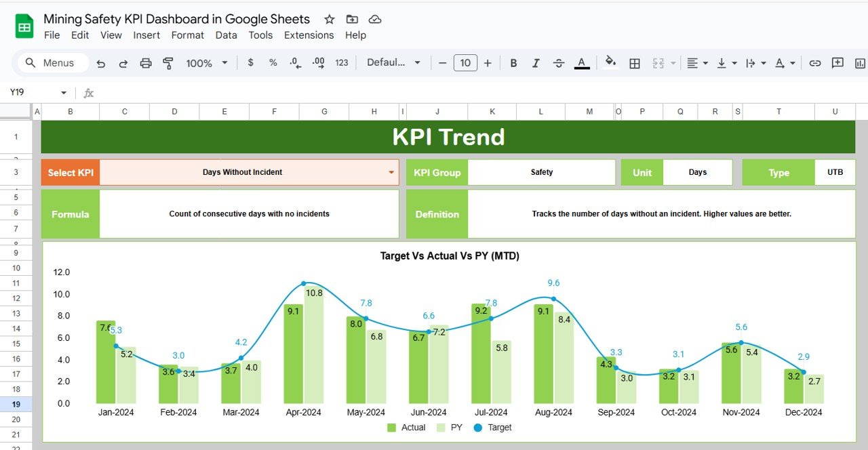This screenshot has width=868, height=450.
Task: Click the Print icon
Action: click(145, 62)
